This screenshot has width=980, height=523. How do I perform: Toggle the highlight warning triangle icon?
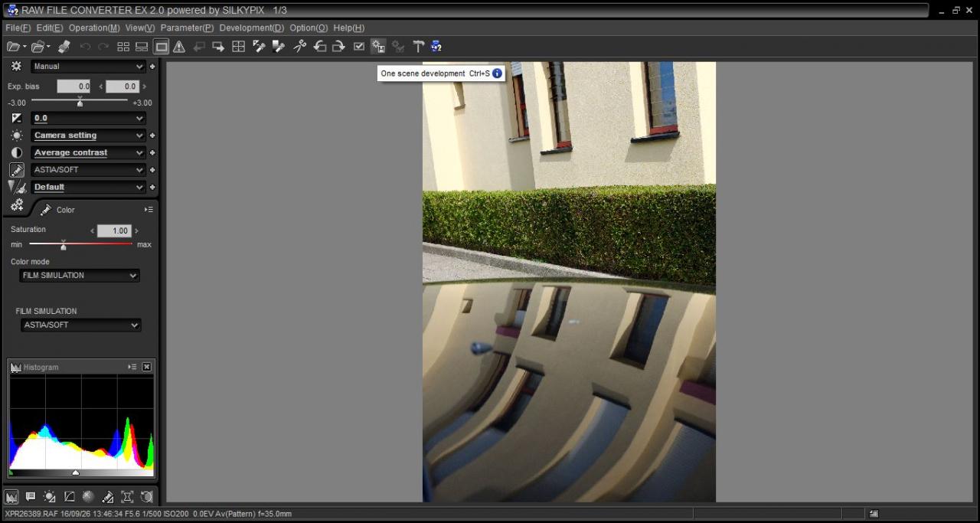[179, 47]
